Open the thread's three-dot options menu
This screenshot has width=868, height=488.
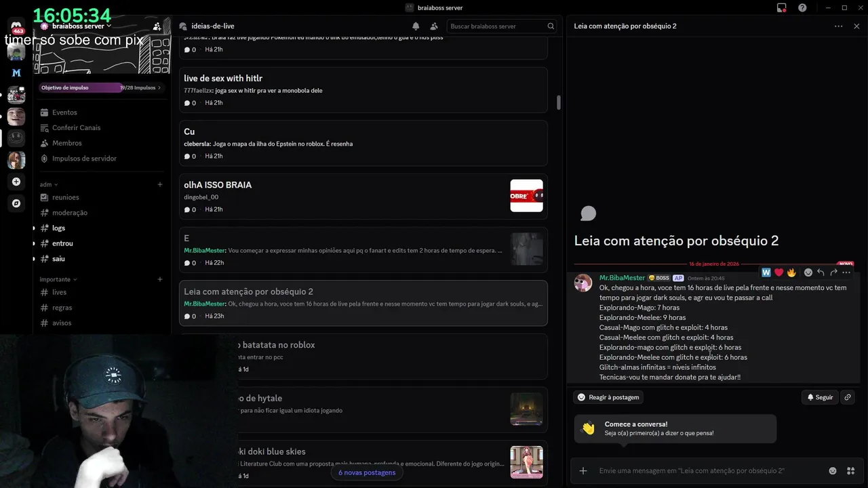(839, 26)
